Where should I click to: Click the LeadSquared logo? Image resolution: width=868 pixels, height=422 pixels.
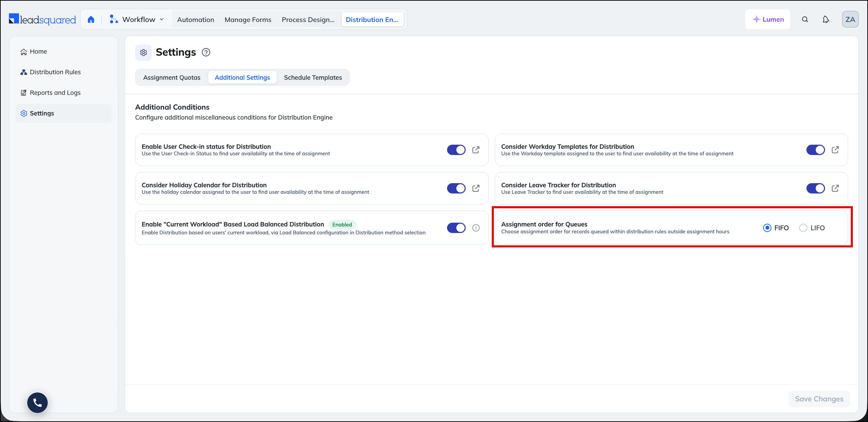point(42,20)
